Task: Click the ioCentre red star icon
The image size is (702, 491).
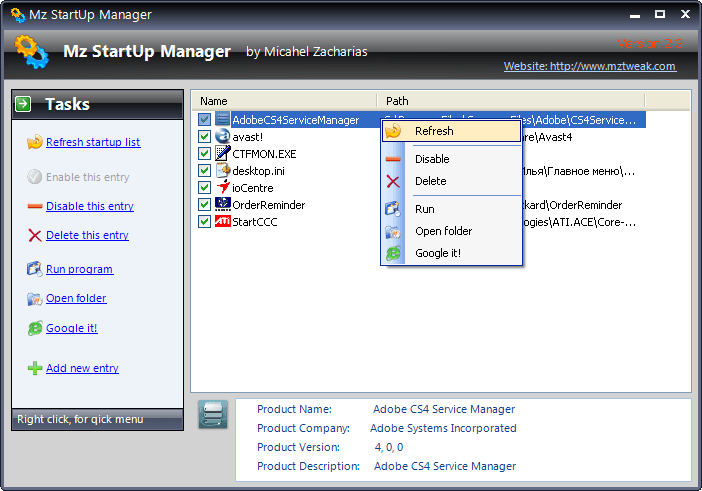Action: pyautogui.click(x=223, y=187)
